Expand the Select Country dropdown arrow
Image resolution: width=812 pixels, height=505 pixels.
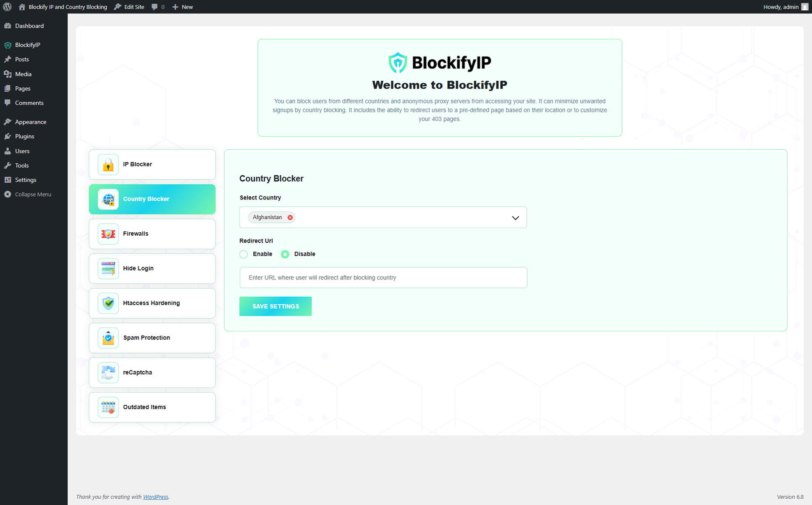515,218
